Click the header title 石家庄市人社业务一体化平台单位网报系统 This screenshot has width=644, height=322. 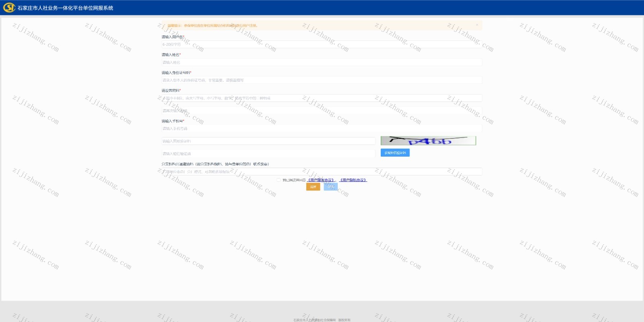click(66, 8)
